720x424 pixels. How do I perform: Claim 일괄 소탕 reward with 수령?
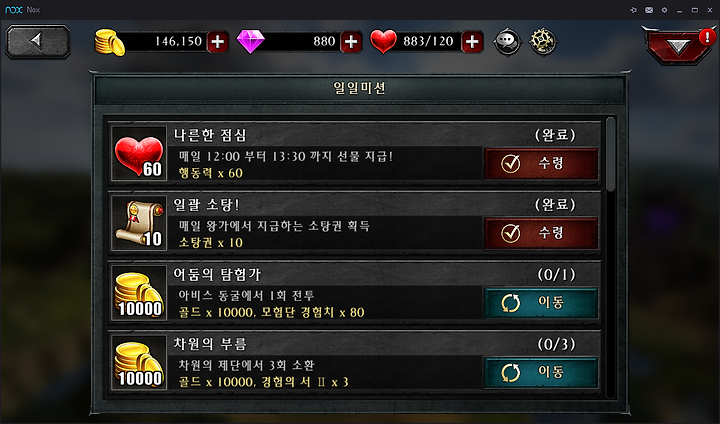(x=541, y=233)
